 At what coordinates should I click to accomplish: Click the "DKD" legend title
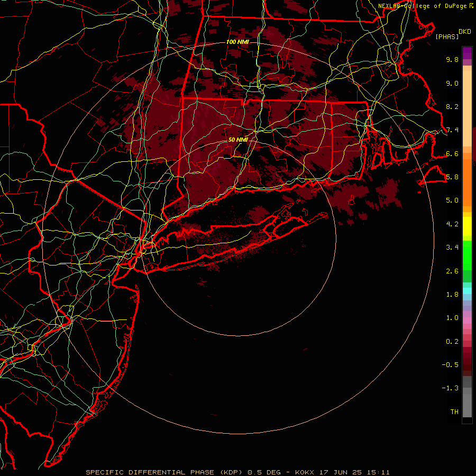(465, 32)
